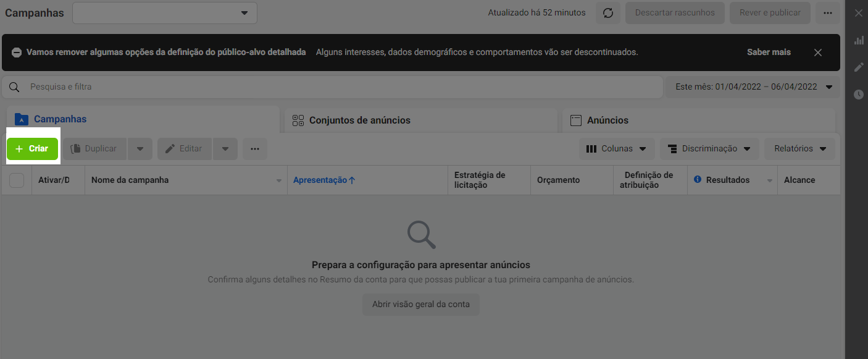
Task: Click the search magnifier icon in the filter bar
Action: pos(14,87)
